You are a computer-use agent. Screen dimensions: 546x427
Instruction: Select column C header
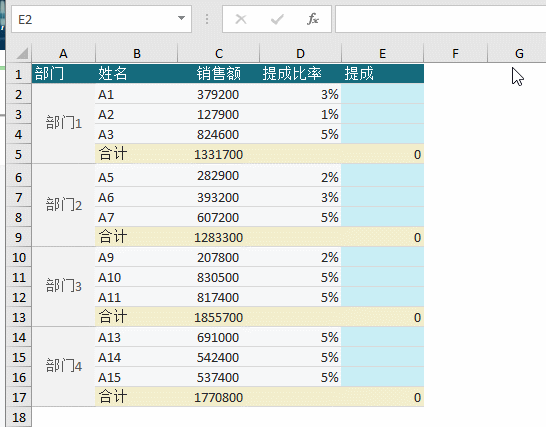pos(218,53)
